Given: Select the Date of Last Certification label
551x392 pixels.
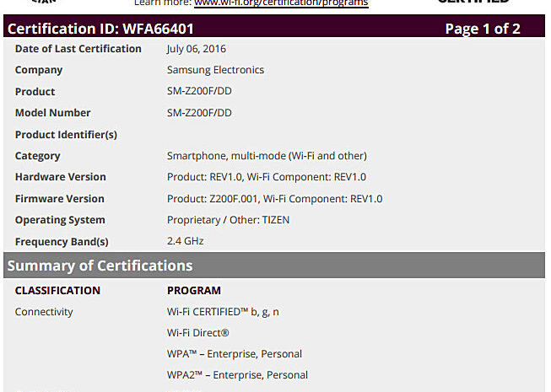Looking at the screenshot, I should click(x=78, y=49).
